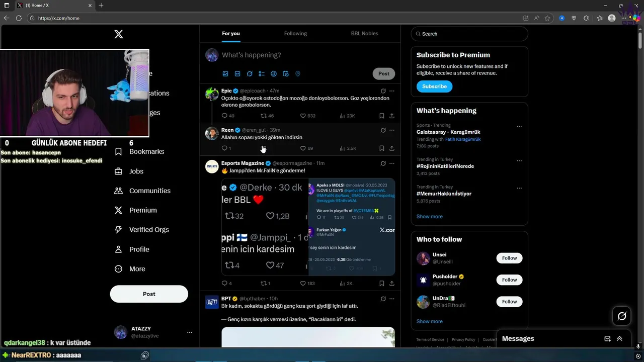Open the Esports Magazine post image
The width and height of the screenshot is (644, 362).
pyautogui.click(x=308, y=227)
